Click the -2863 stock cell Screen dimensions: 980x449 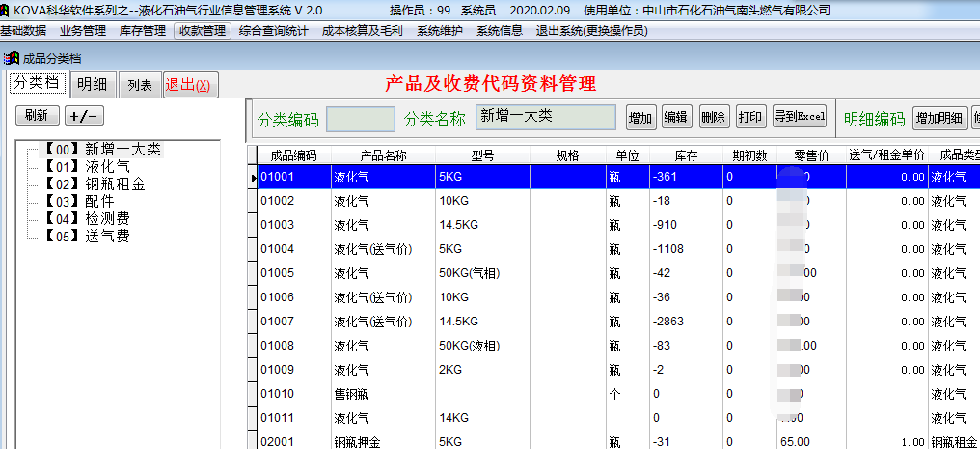[x=686, y=322]
